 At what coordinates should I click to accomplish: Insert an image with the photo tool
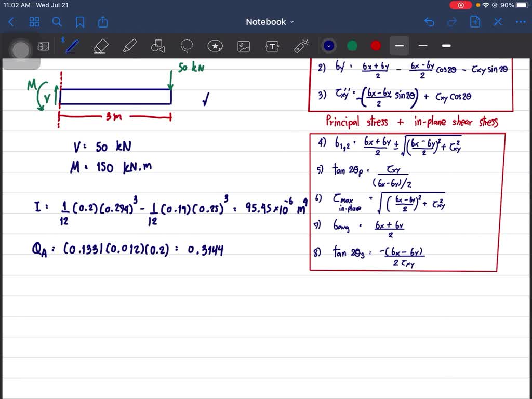pyautogui.click(x=244, y=46)
